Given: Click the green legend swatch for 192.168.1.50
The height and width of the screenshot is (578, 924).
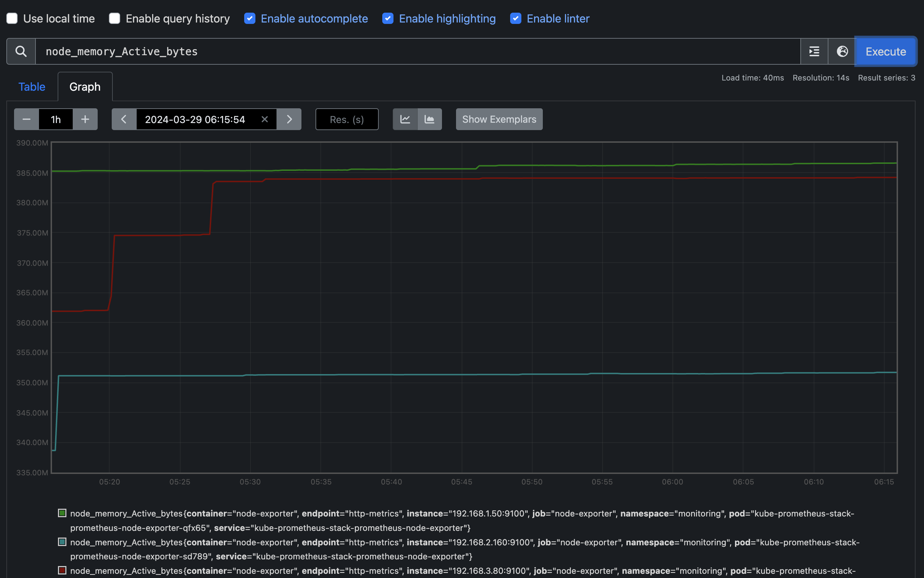Looking at the screenshot, I should [x=62, y=513].
